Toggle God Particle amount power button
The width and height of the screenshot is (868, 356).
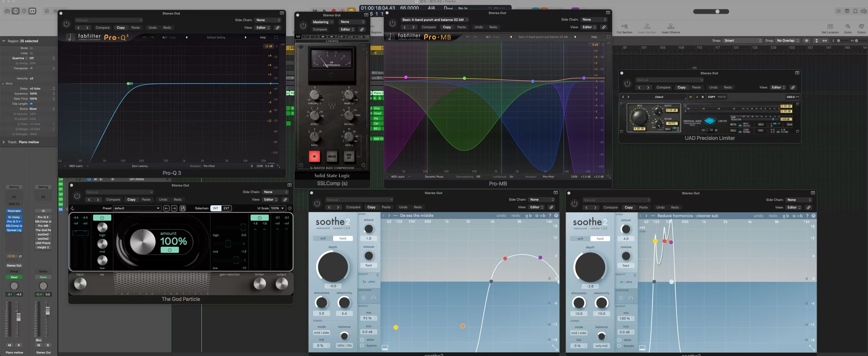click(169, 250)
